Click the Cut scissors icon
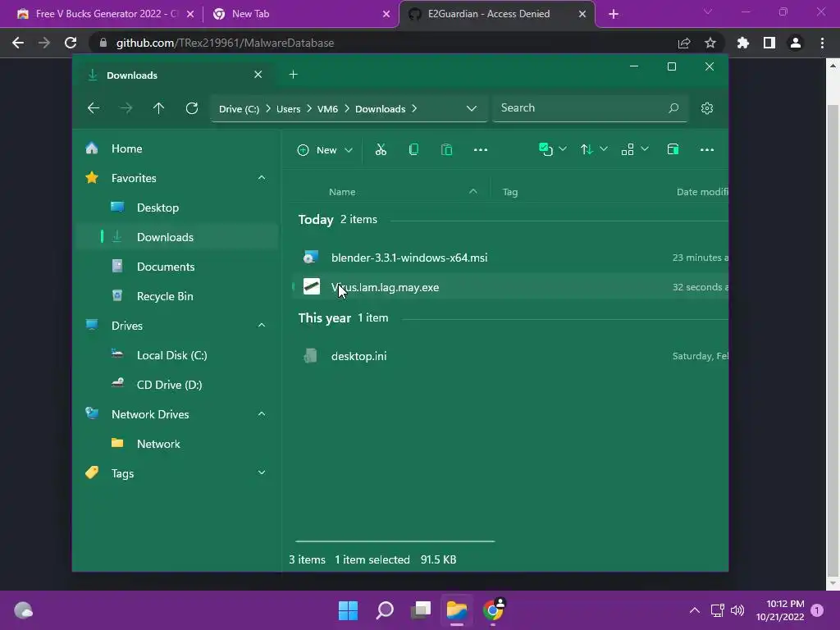 click(x=381, y=150)
